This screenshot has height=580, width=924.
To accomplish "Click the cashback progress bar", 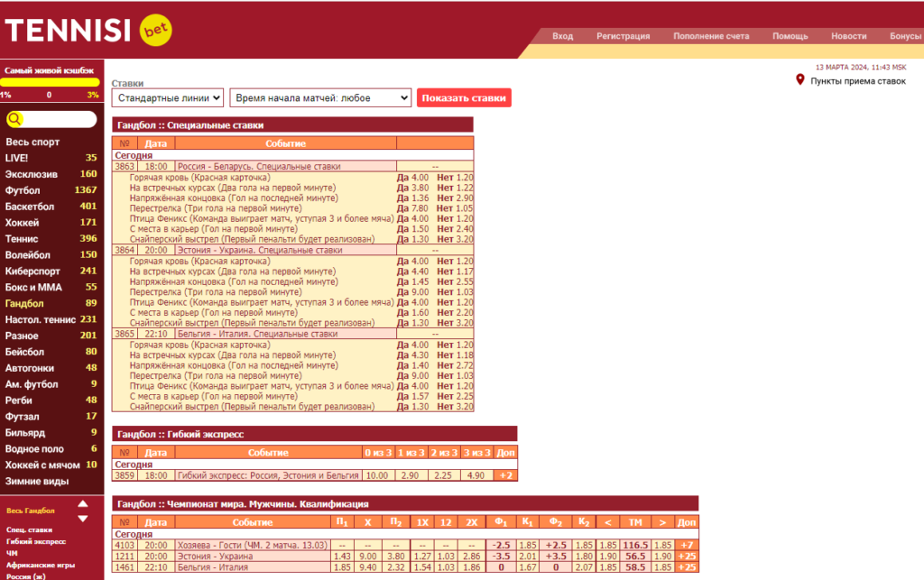I will 50,82.
